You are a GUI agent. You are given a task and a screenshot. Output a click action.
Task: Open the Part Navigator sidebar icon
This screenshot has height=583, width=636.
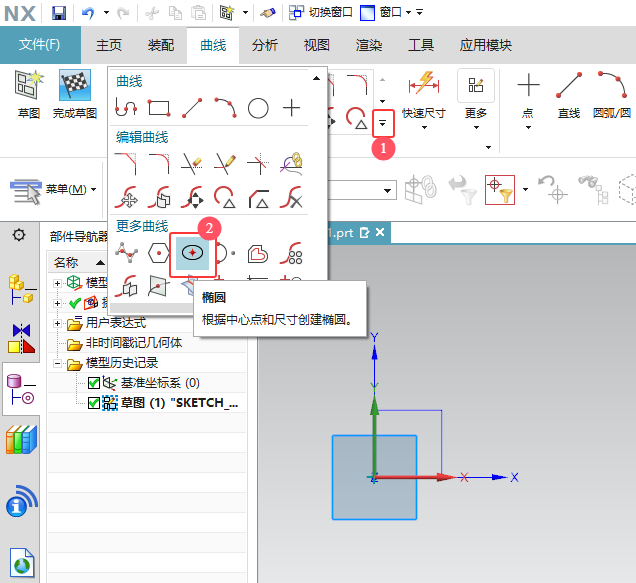pyautogui.click(x=21, y=389)
